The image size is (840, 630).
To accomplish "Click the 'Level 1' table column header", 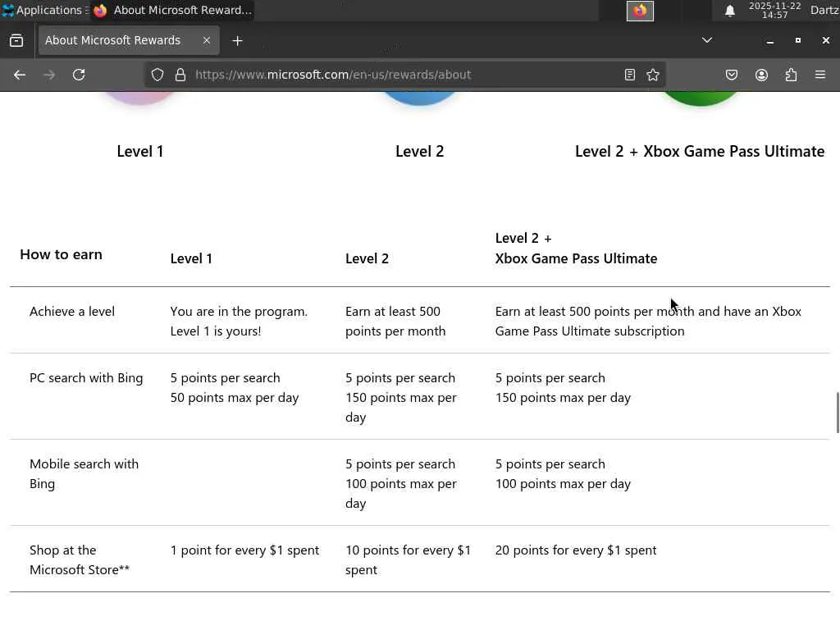I will pyautogui.click(x=191, y=258).
